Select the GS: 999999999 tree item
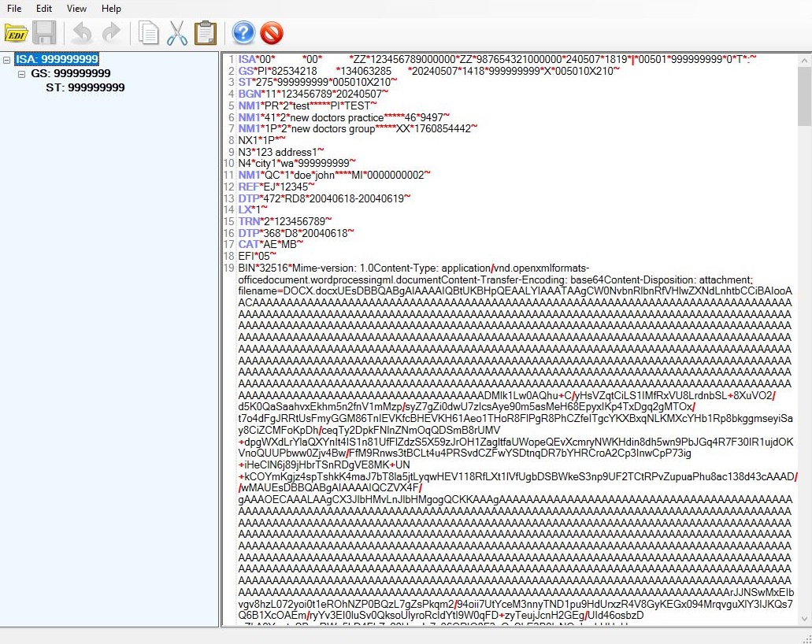 [70, 73]
